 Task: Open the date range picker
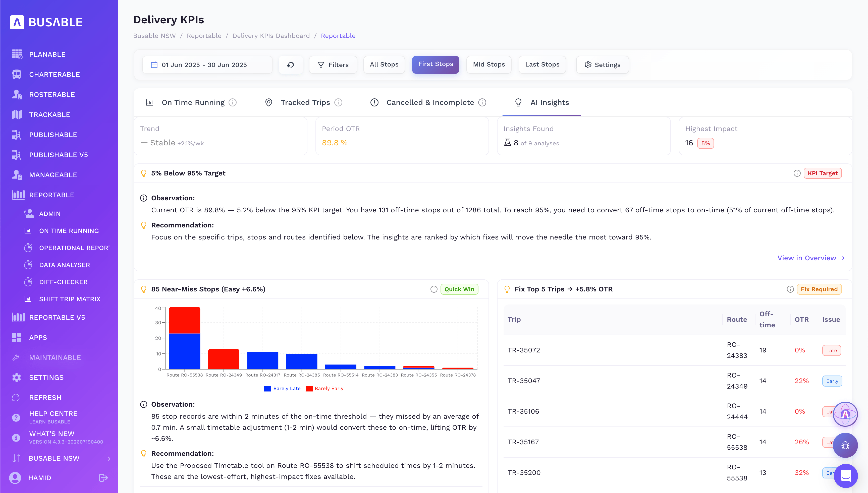click(x=207, y=65)
